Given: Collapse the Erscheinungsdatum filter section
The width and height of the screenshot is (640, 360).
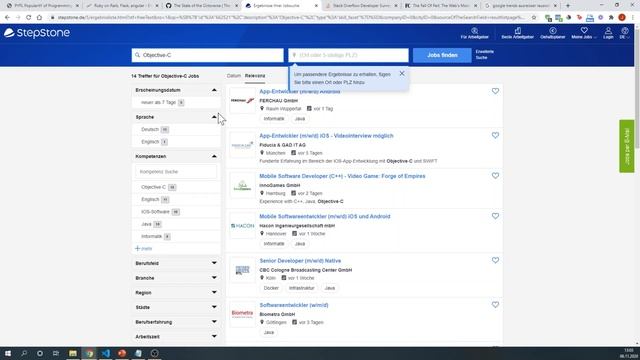Looking at the screenshot, I should 214,90.
